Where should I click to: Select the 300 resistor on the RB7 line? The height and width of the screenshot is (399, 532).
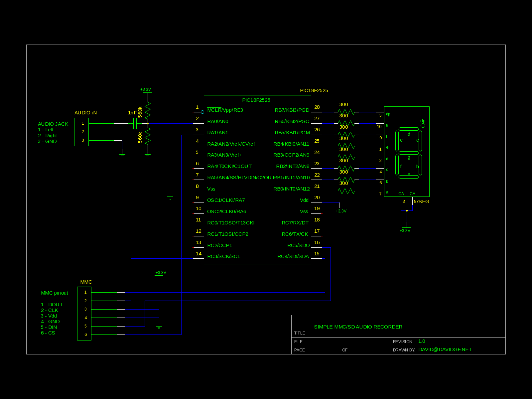(346, 112)
